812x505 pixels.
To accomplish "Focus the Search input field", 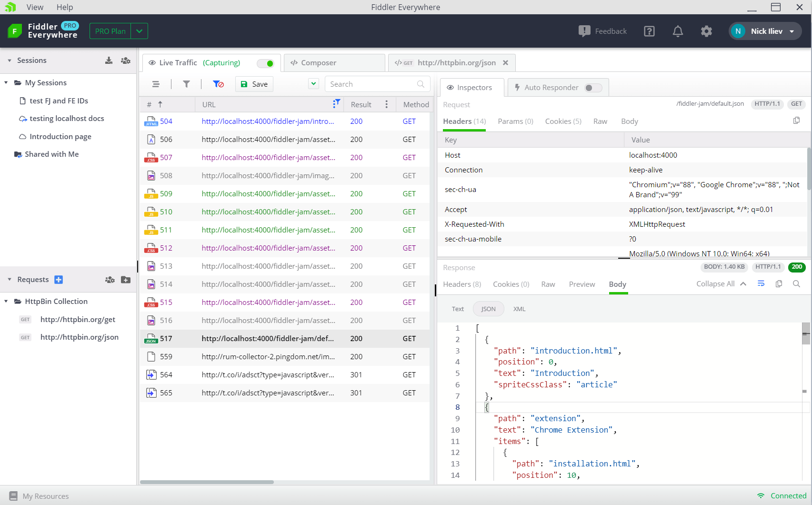I will point(377,84).
